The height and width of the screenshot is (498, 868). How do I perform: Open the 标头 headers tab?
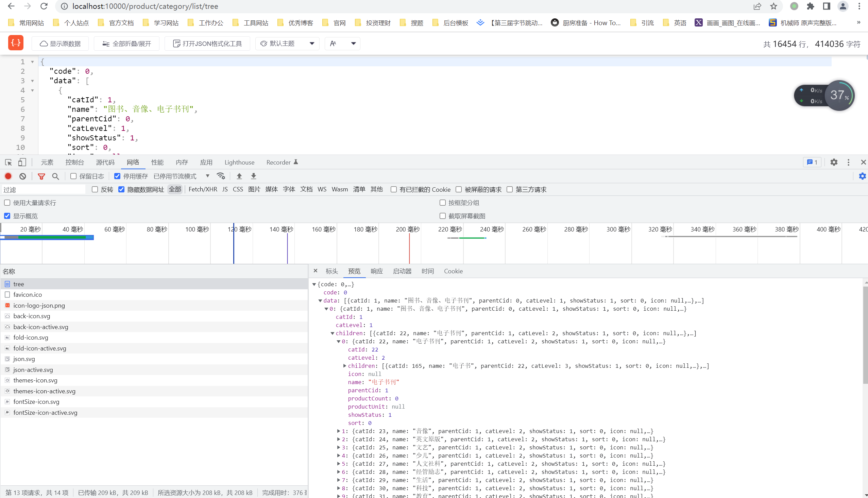(332, 271)
